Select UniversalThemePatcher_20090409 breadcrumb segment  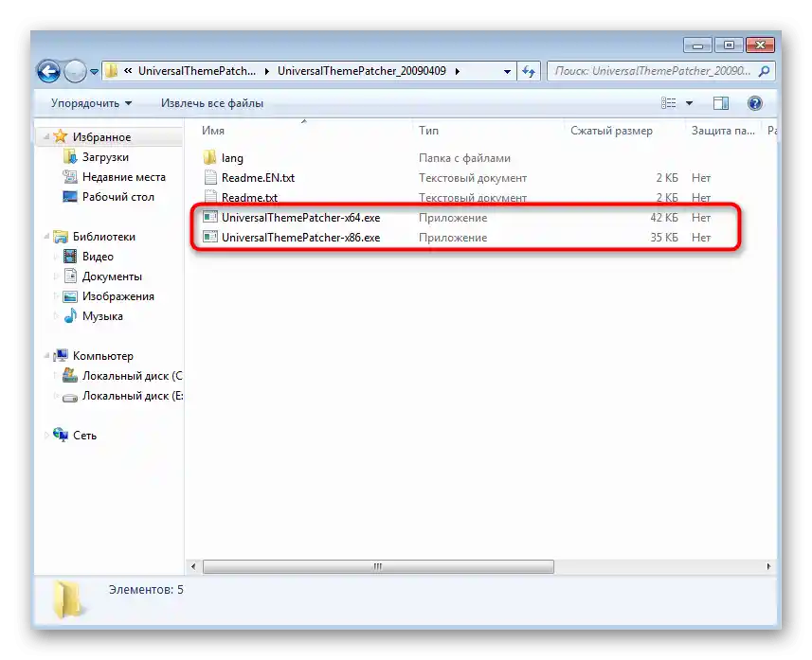pyautogui.click(x=361, y=71)
